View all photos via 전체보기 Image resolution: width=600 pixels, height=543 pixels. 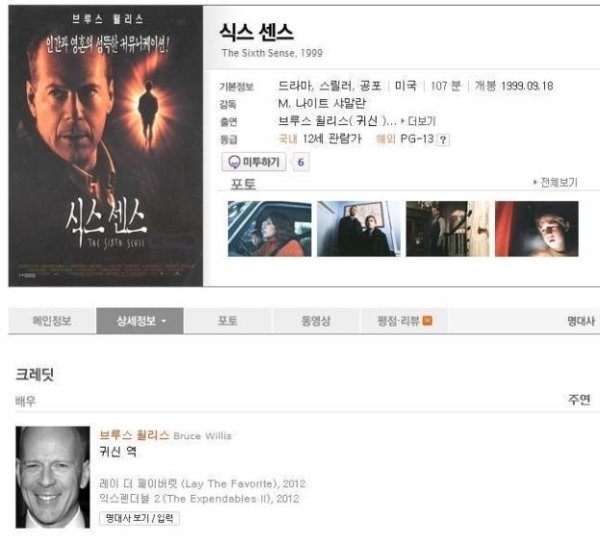[x=555, y=183]
